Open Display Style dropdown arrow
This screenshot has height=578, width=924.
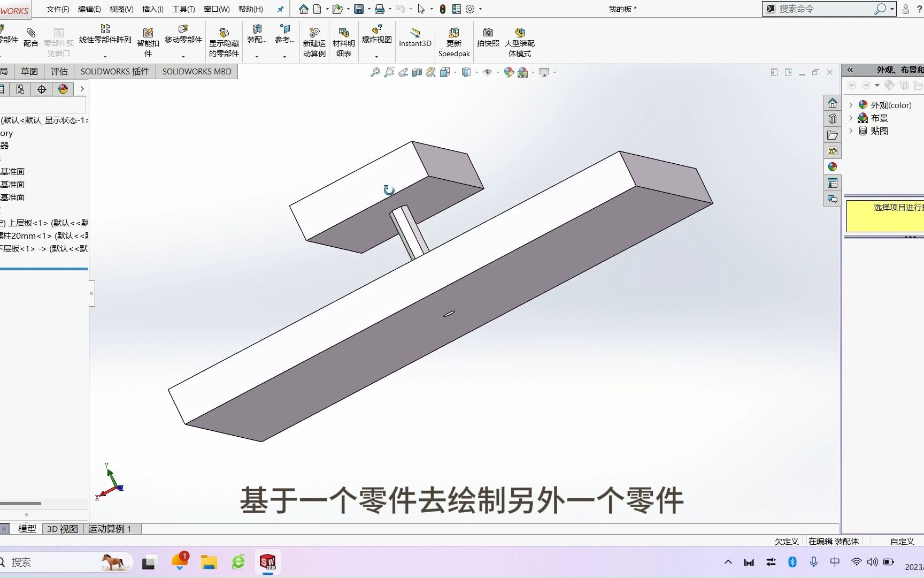[476, 72]
